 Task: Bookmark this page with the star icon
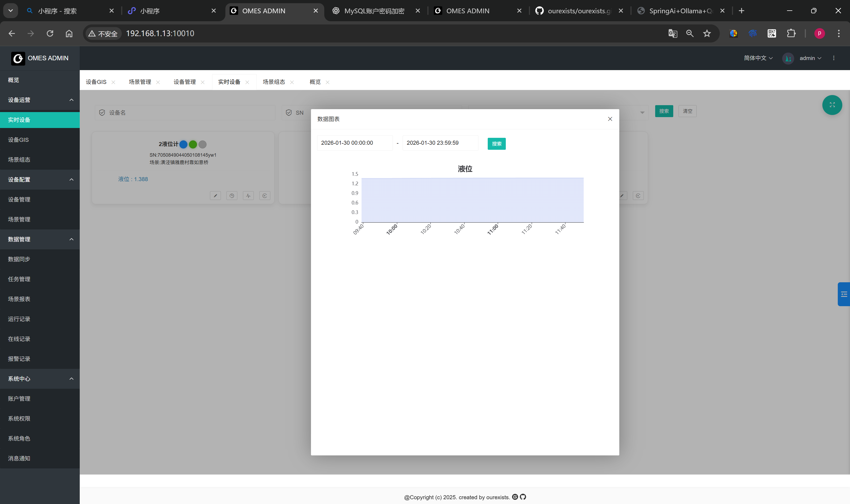[x=707, y=33]
